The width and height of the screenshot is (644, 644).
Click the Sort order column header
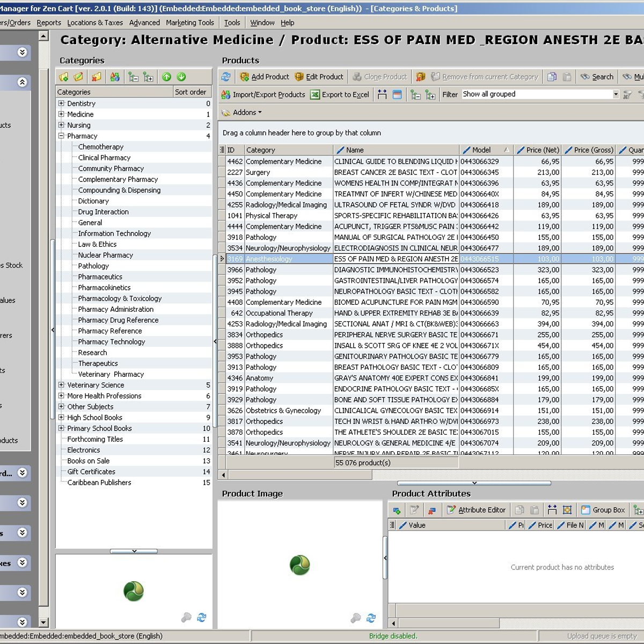pos(192,92)
